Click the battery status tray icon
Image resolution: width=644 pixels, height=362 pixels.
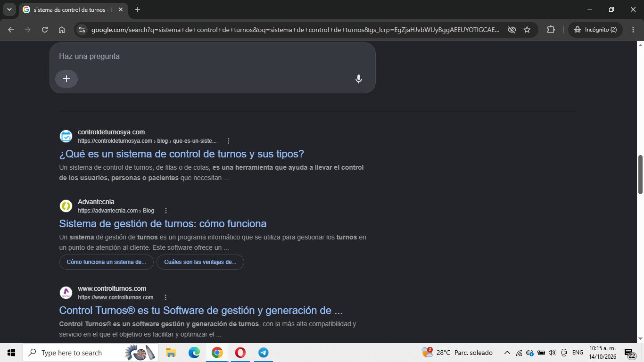[x=542, y=353]
